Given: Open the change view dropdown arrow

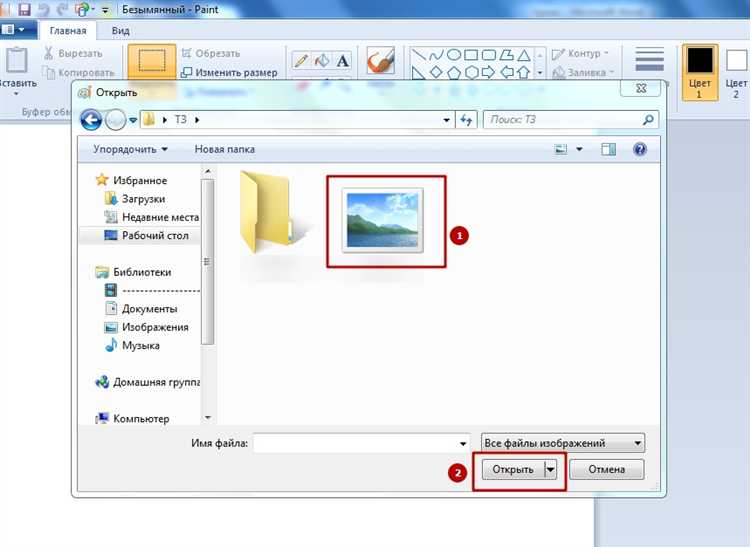Looking at the screenshot, I should point(579,149).
